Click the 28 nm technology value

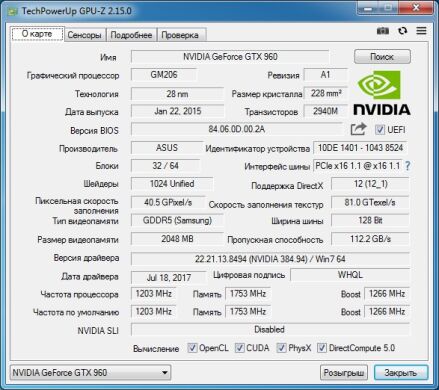(177, 94)
